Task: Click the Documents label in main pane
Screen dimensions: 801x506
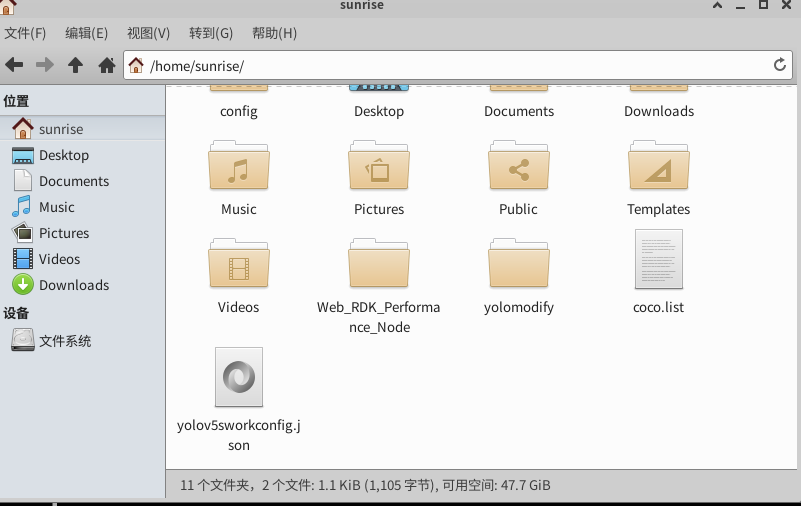Action: [519, 111]
